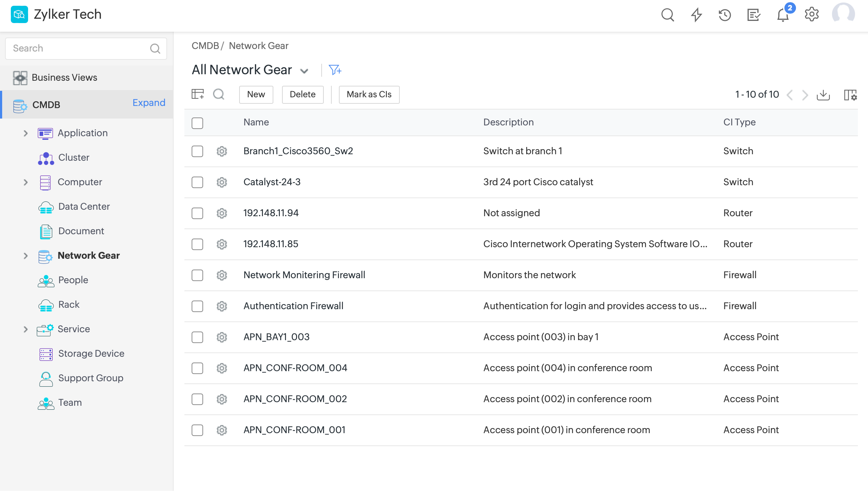Screen dimensions: 868x498
Task: Click the sidebar search magnifier icon
Action: [x=155, y=49]
